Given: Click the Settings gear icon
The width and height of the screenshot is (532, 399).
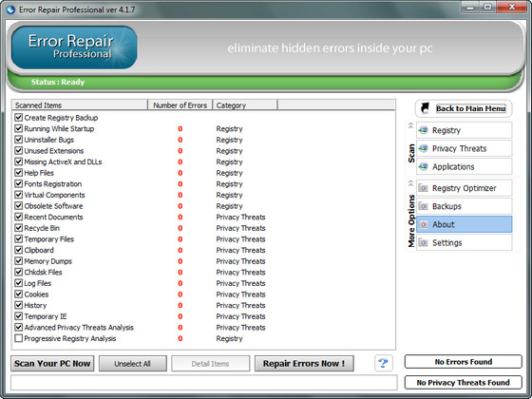Looking at the screenshot, I should [x=423, y=242].
